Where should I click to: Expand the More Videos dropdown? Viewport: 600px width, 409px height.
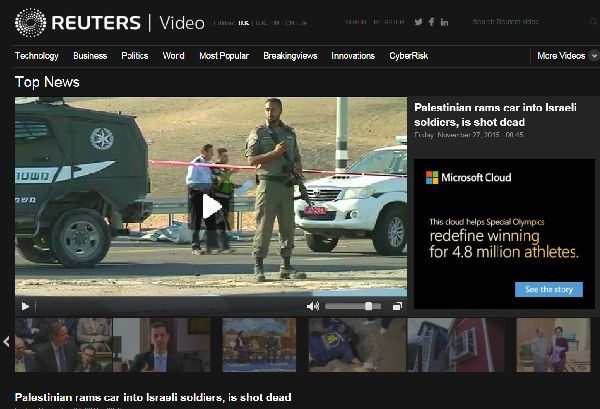tap(564, 56)
